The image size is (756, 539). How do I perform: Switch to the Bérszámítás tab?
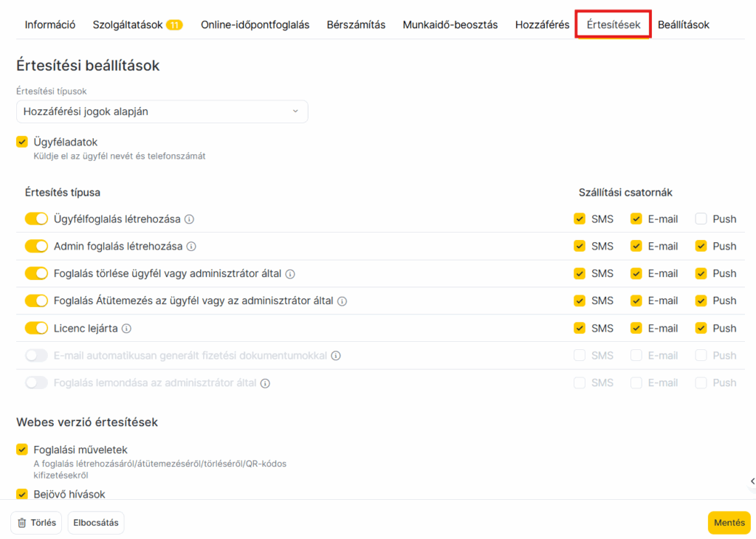pyautogui.click(x=356, y=24)
